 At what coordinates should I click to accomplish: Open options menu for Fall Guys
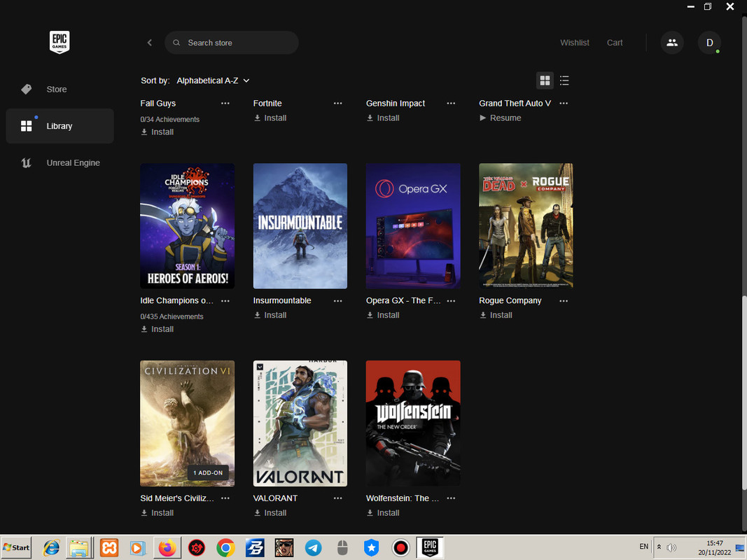(225, 104)
